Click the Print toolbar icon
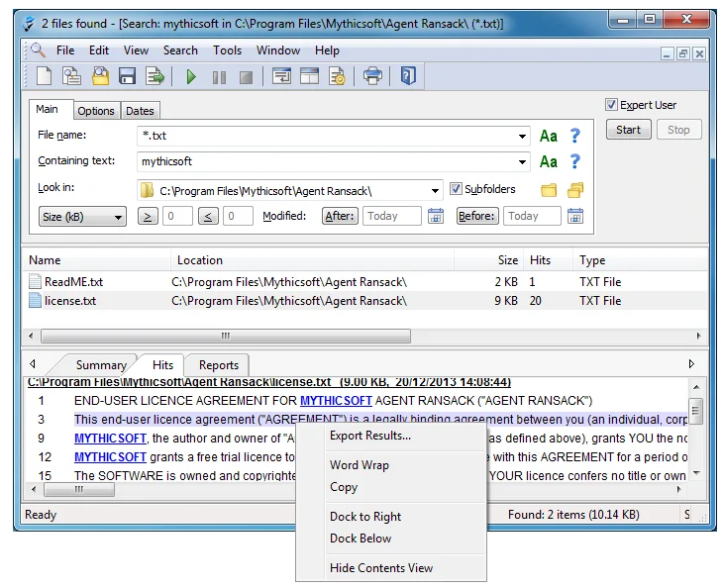 click(372, 76)
